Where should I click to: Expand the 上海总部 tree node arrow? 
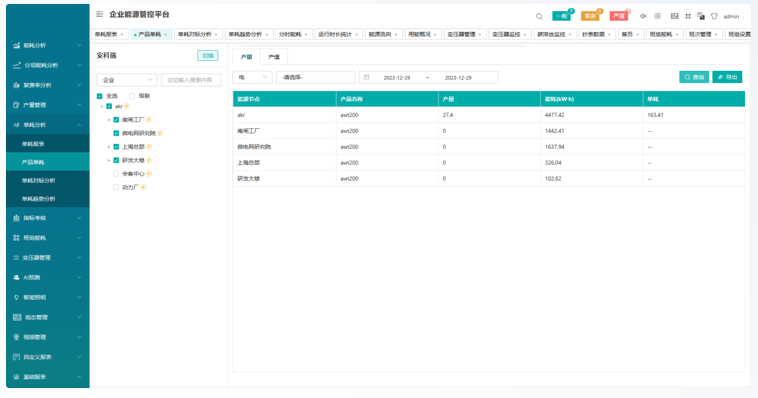click(x=109, y=147)
